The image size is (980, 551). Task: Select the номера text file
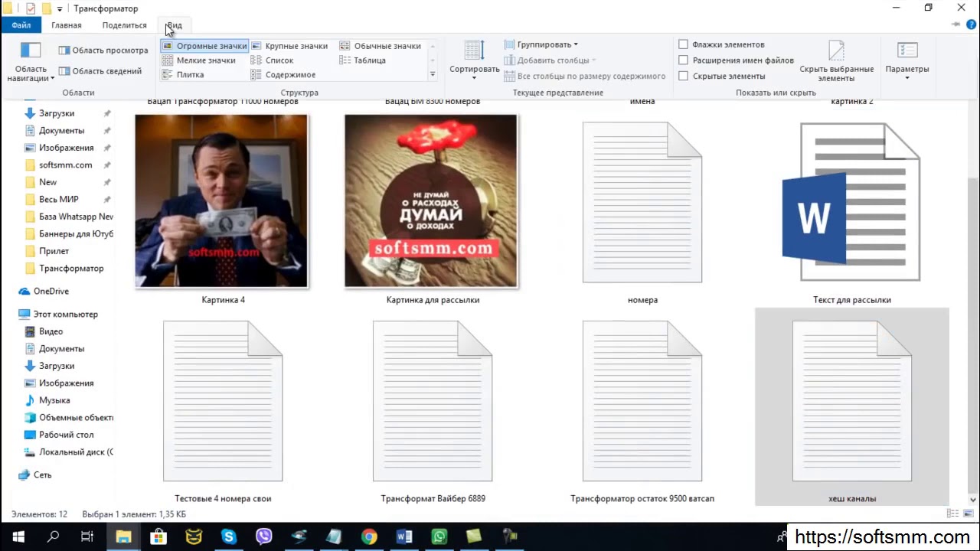pos(642,202)
